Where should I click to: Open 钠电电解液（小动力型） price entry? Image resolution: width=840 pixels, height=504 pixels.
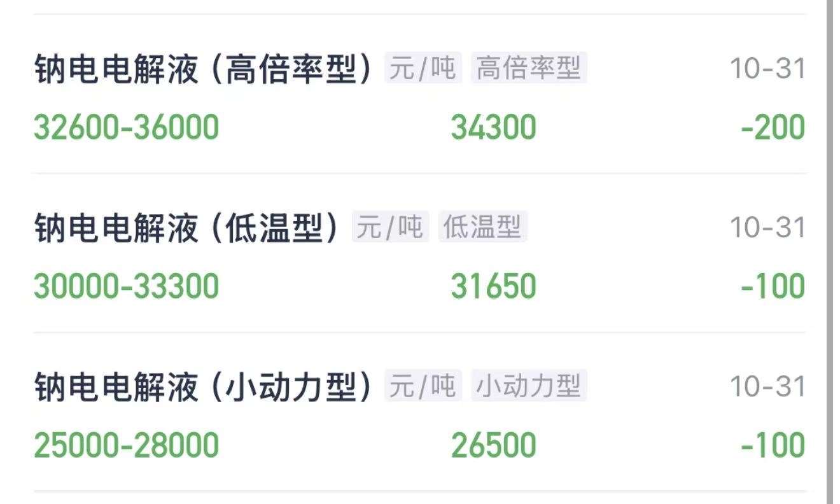(419, 412)
